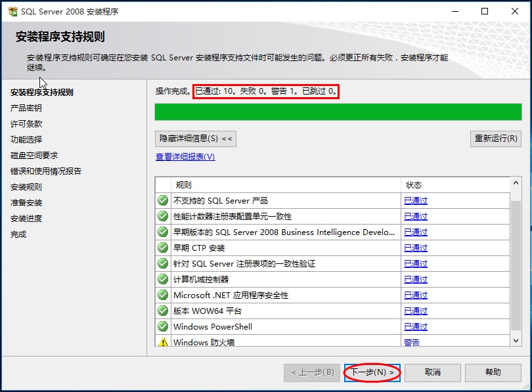Open 警告 link for Windows 防火墙
The image size is (532, 392).
412,342
